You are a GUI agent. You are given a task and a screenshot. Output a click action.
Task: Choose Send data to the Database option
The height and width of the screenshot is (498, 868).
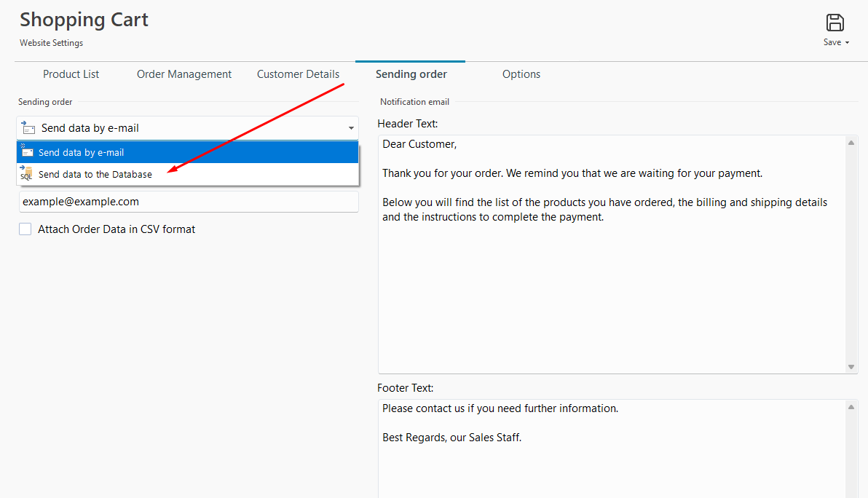point(95,175)
